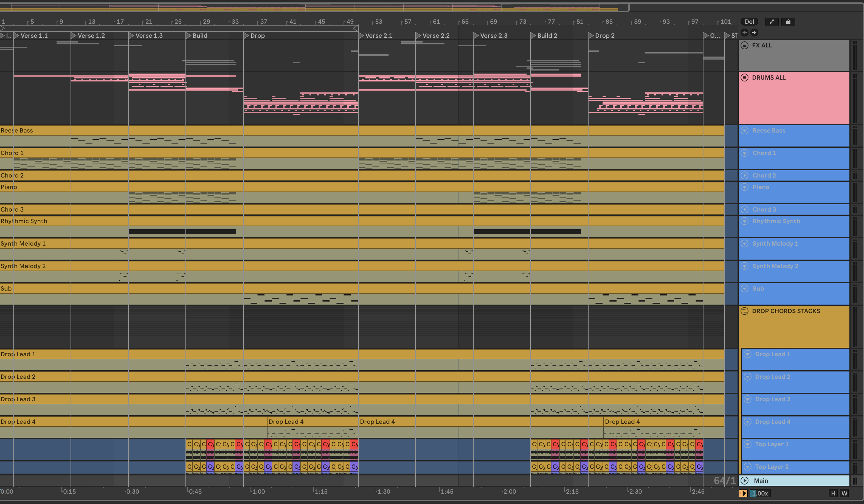The width and height of the screenshot is (864, 504).
Task: Collapse the Synth Melody 2 track
Action: tap(744, 266)
